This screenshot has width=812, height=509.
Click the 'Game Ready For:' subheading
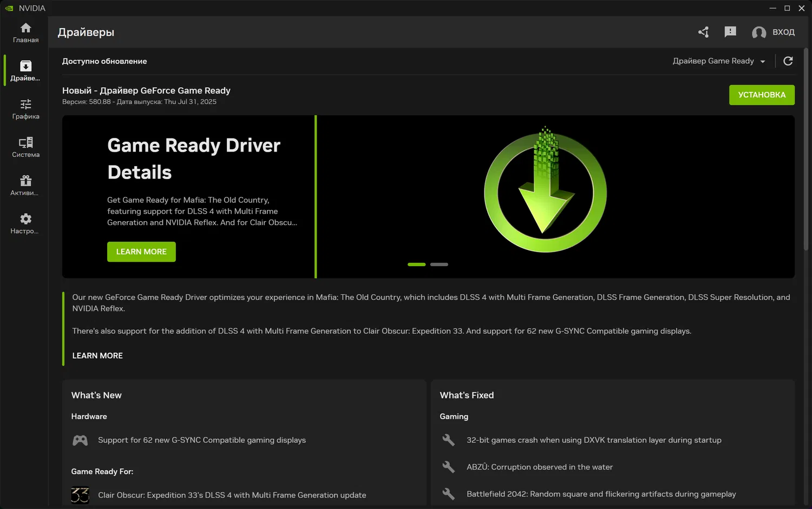click(102, 472)
